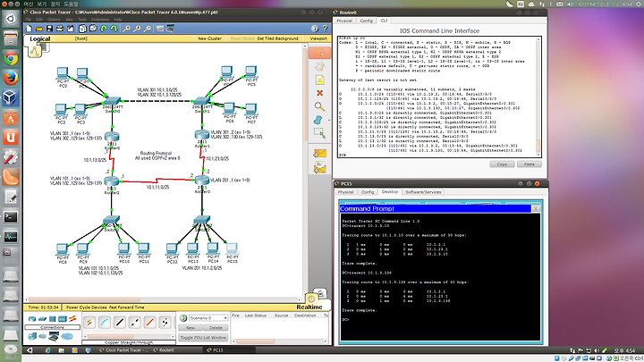Viewport: 644px width, 362px height.
Task: Open the Extensions menu
Action: pyautogui.click(x=100, y=20)
